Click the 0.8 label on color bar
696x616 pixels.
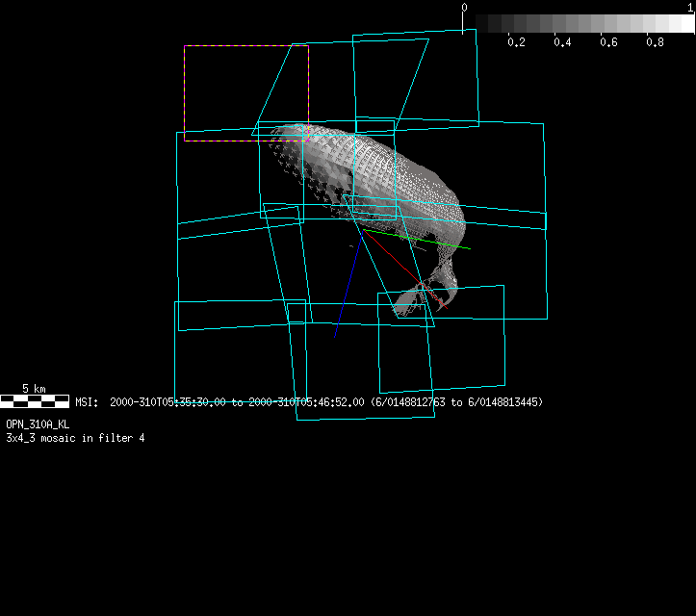pyautogui.click(x=655, y=42)
